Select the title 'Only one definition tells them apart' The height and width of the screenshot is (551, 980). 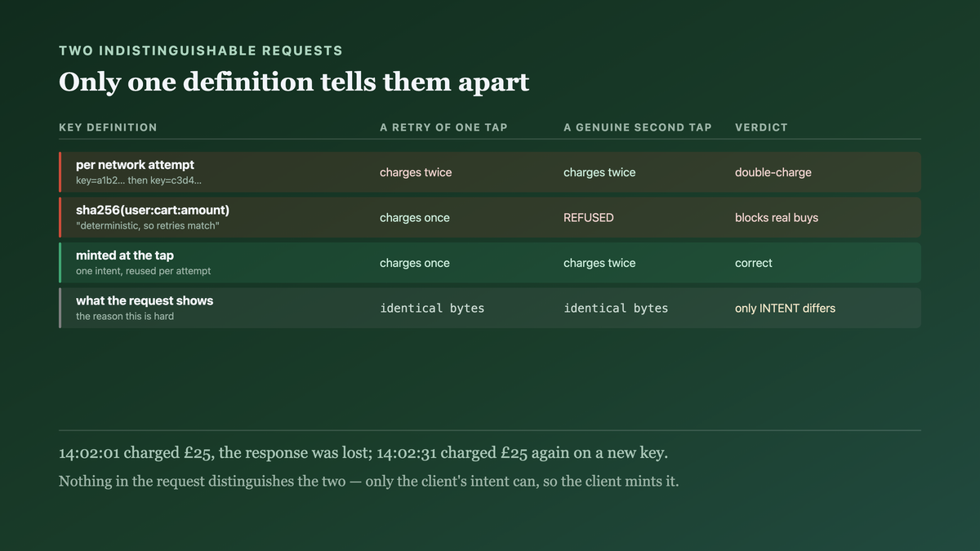tap(294, 82)
